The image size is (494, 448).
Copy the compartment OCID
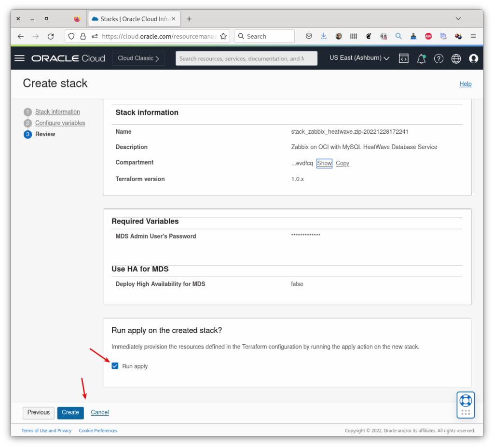tap(343, 163)
